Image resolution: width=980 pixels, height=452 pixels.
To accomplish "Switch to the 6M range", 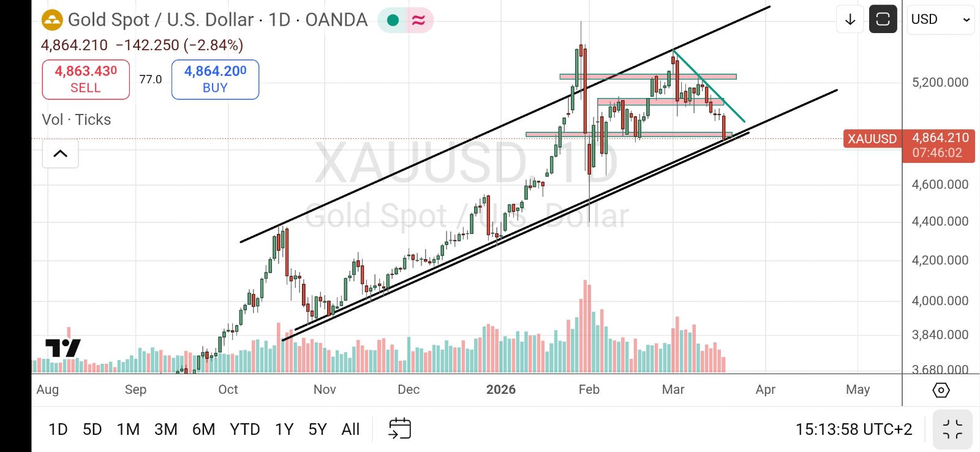I will [203, 429].
